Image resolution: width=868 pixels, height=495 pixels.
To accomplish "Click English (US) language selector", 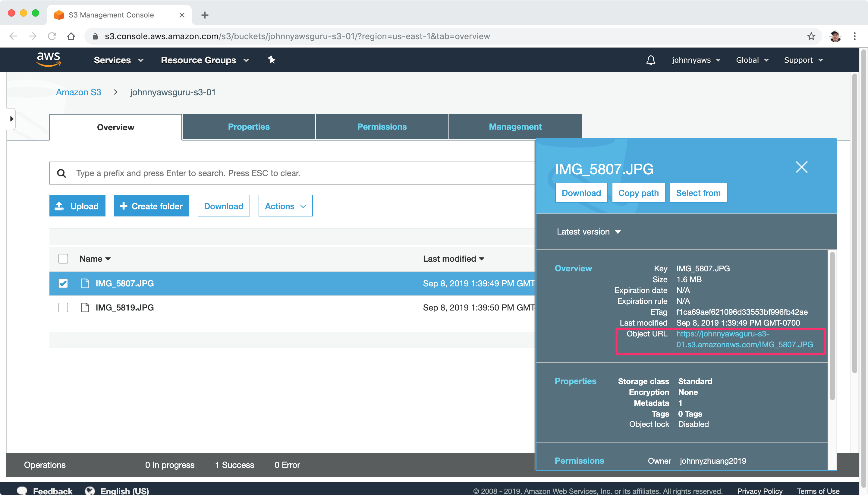I will click(125, 491).
